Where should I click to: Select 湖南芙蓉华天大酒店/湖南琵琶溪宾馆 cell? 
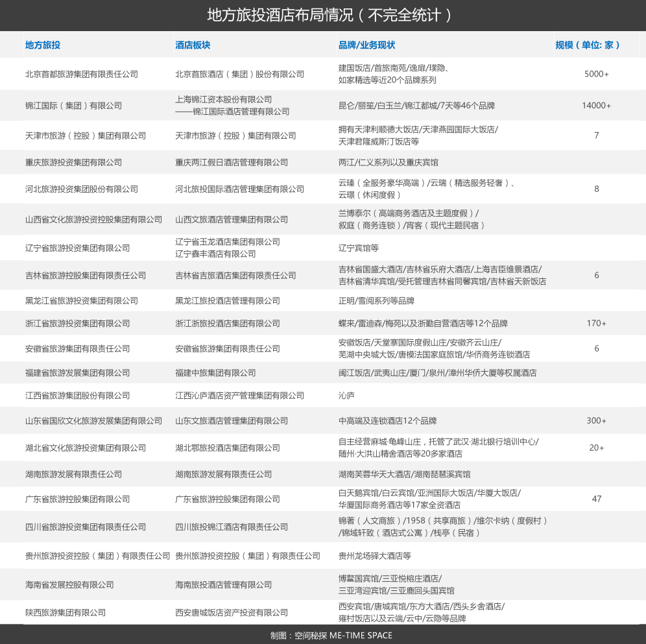(x=404, y=474)
